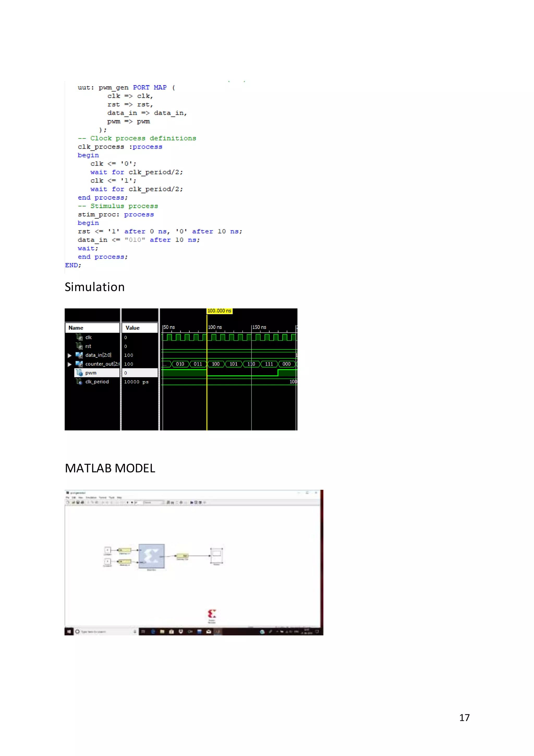Screen dimensions: 534x756
Task: Select the System Generator token block
Action: [212, 614]
